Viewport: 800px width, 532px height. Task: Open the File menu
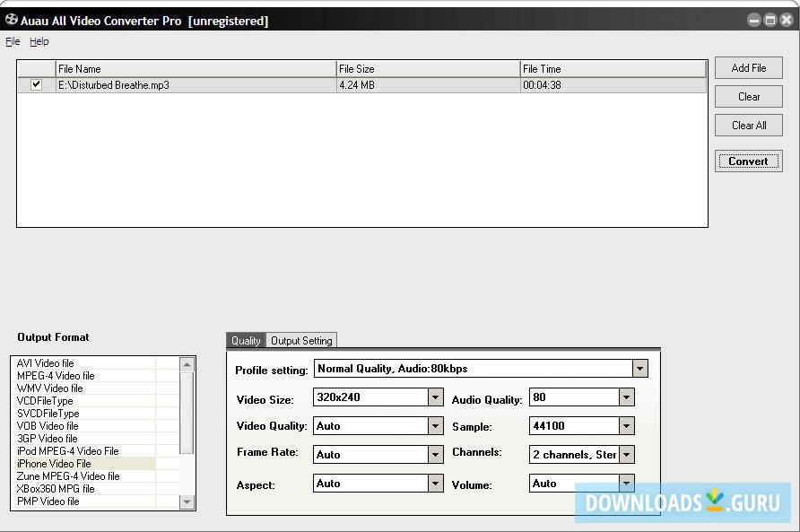(13, 41)
